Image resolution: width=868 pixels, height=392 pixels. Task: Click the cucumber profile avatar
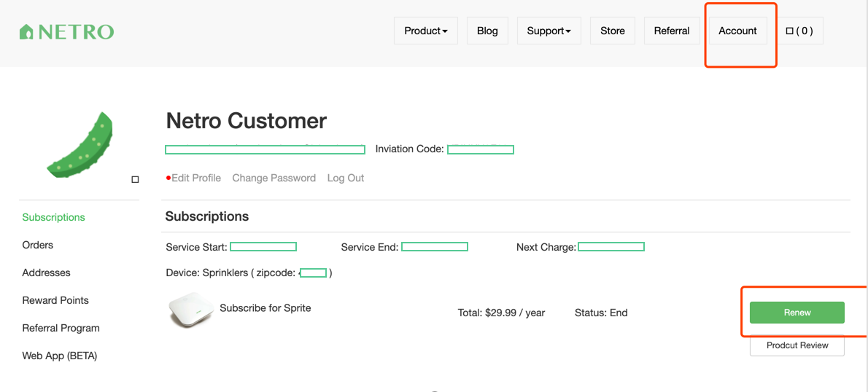click(x=80, y=146)
